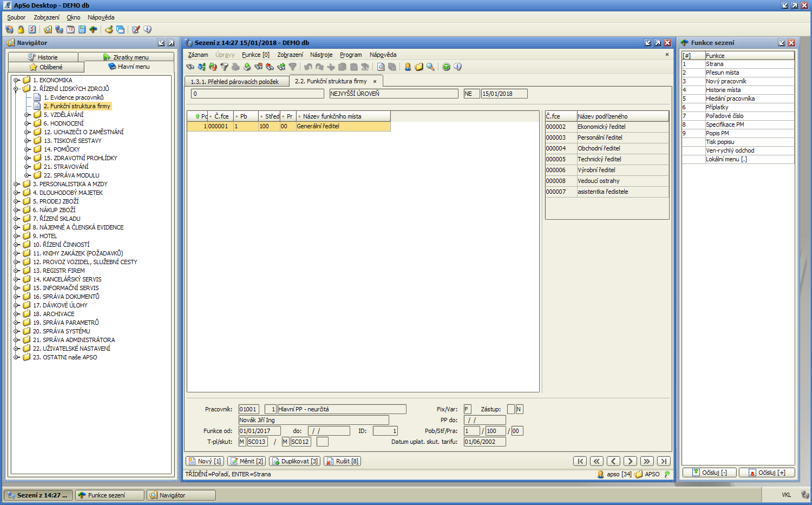Click the info bubble icon in session toolbar
812x505 pixels.
(457, 67)
